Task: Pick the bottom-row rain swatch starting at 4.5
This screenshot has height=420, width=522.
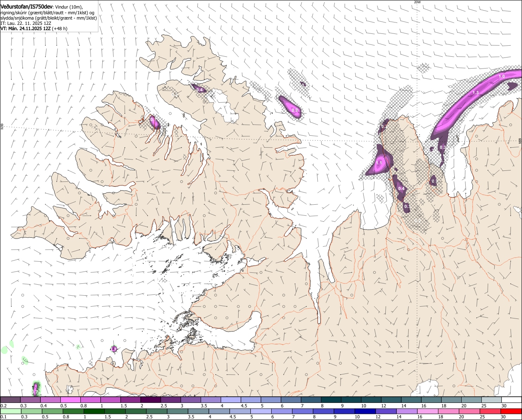Action: pos(240,411)
